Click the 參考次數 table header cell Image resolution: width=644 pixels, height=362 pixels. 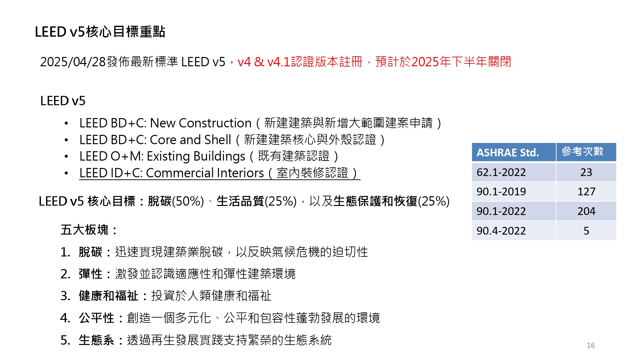click(586, 152)
